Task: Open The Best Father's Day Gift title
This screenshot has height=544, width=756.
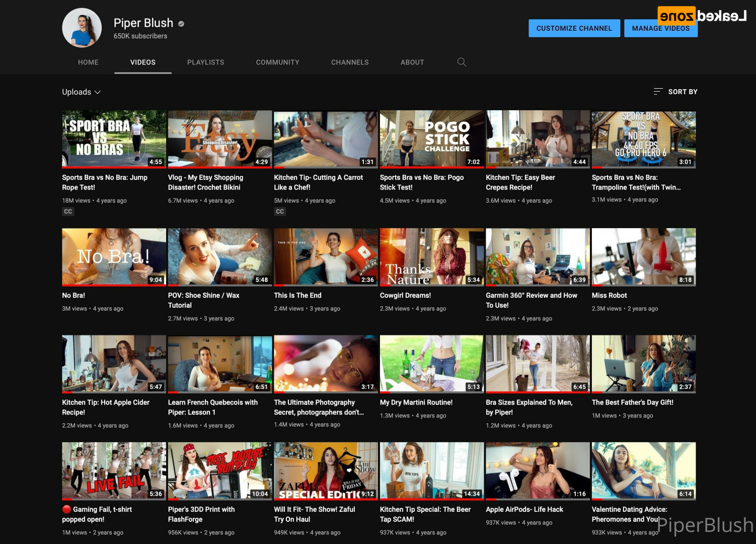Action: 633,402
